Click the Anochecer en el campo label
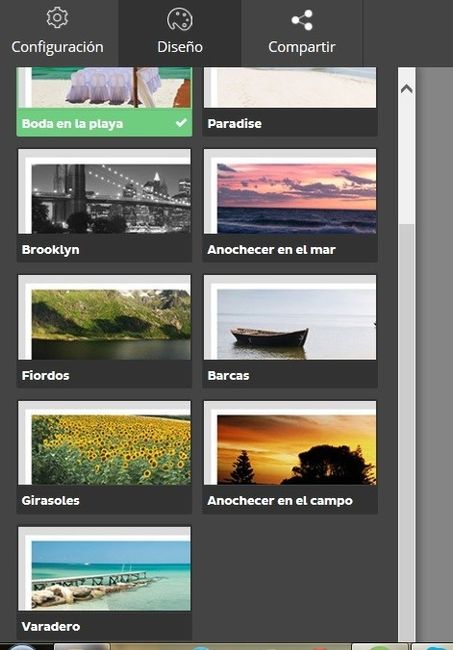 pyautogui.click(x=280, y=501)
